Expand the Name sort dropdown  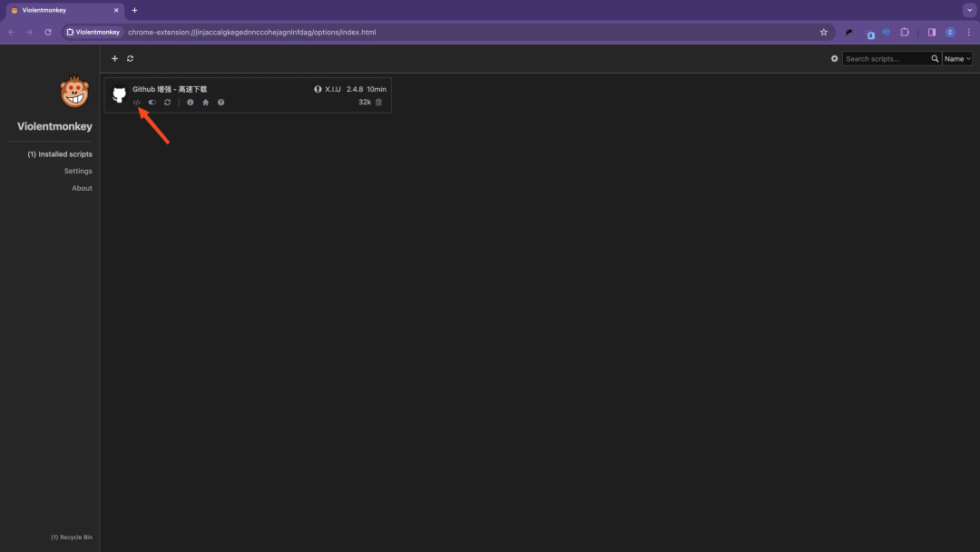[x=957, y=59]
